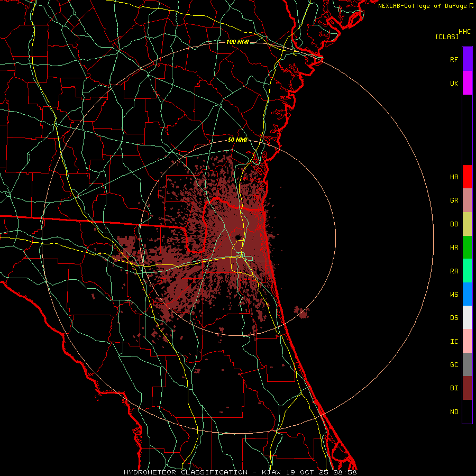Click the white DS legend swatch
The height and width of the screenshot is (476, 476).
pyautogui.click(x=467, y=317)
